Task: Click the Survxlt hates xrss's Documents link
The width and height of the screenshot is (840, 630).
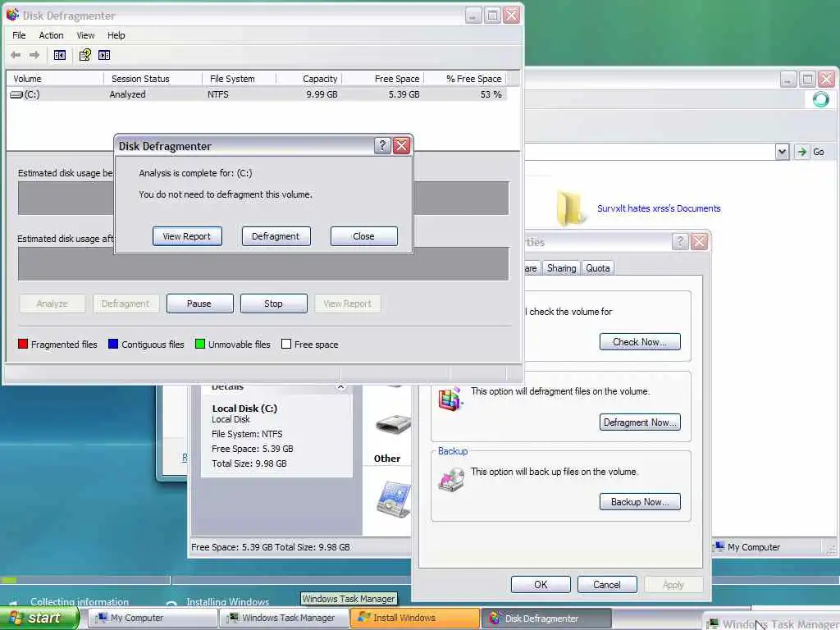Action: coord(659,208)
